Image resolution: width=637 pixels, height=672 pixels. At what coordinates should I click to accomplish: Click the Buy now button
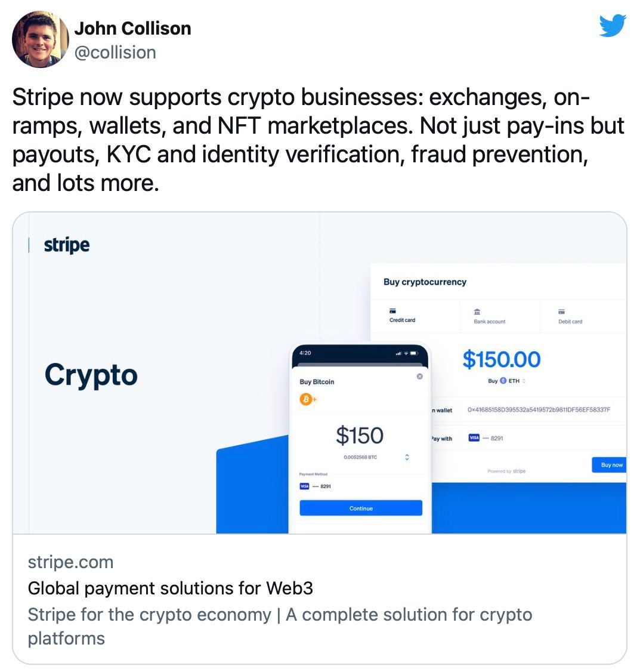coord(609,464)
